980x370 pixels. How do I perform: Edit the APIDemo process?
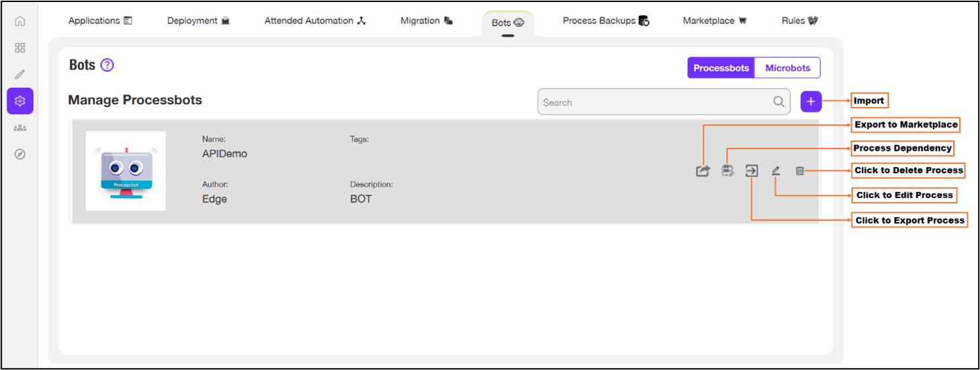tap(776, 171)
